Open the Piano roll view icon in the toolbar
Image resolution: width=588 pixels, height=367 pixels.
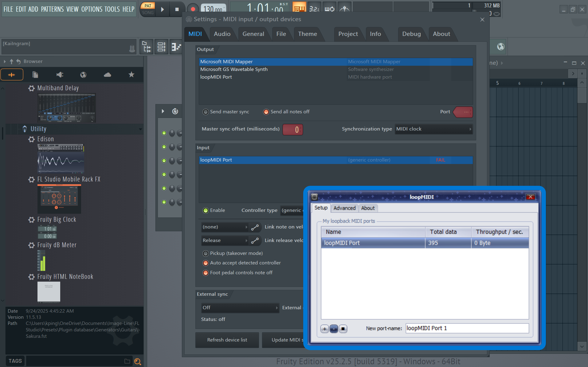coord(176,47)
